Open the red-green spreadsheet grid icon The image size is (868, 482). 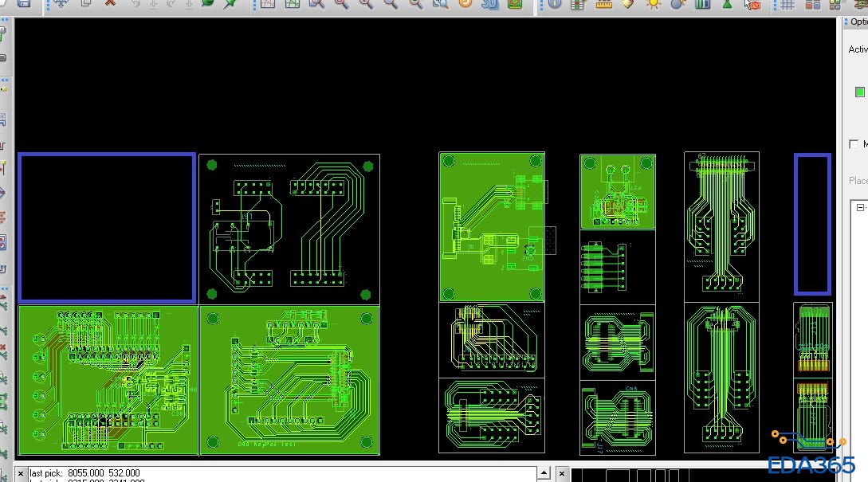point(578,5)
